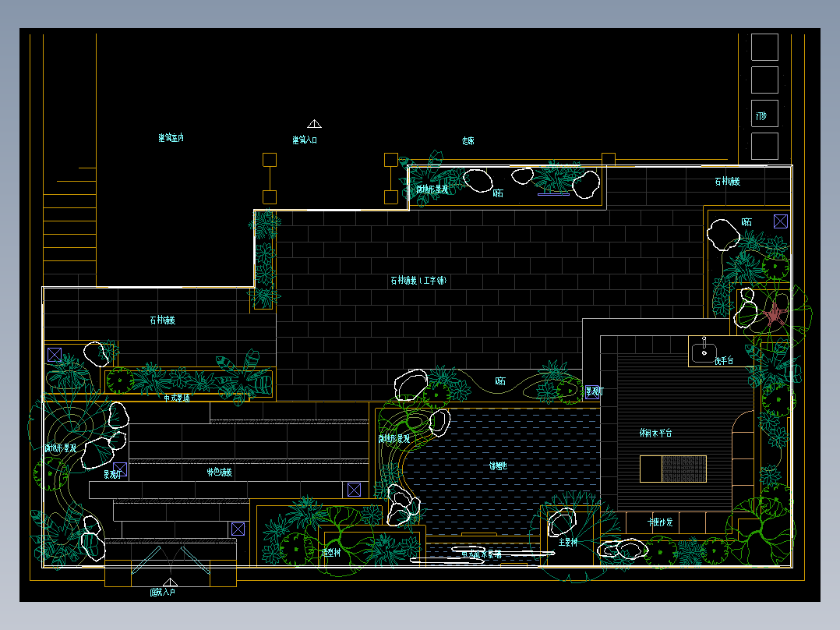Viewport: 840px width, 630px height.
Task: Select the sink symbol beside 洗手台
Action: click(x=704, y=351)
